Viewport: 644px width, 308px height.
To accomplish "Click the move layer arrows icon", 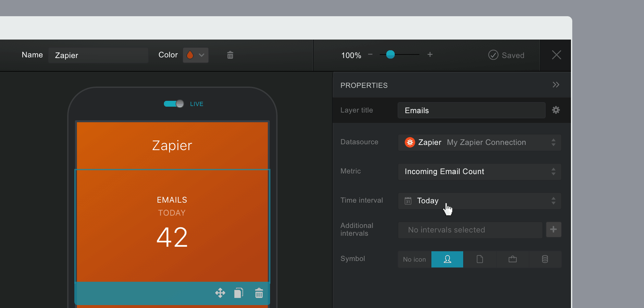I will tap(220, 293).
